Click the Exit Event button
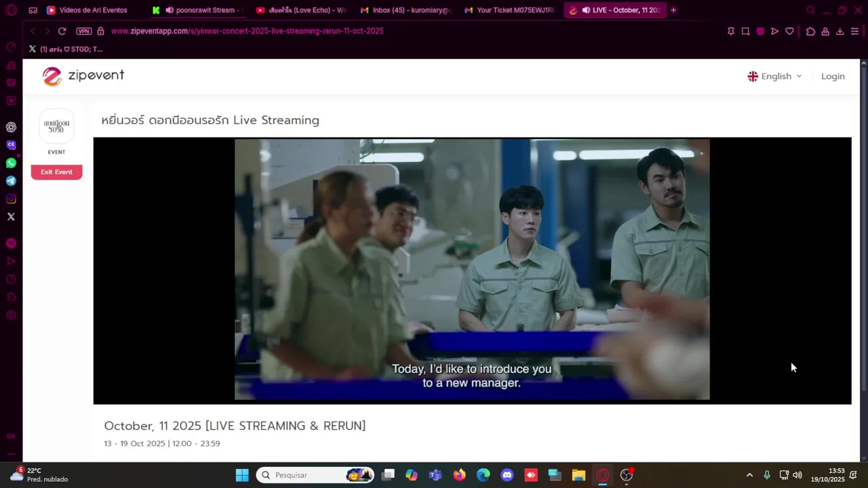 pyautogui.click(x=56, y=172)
